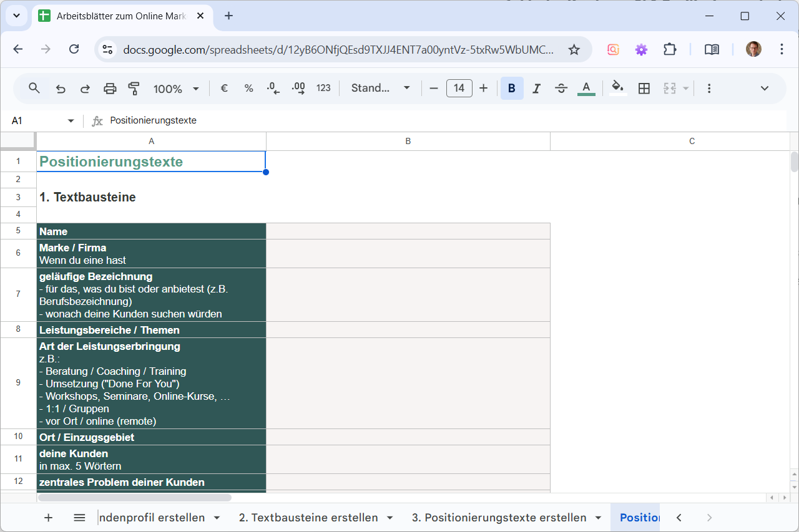799x532 pixels.
Task: Click the formula bar text Positionierungstexte
Action: 153,120
